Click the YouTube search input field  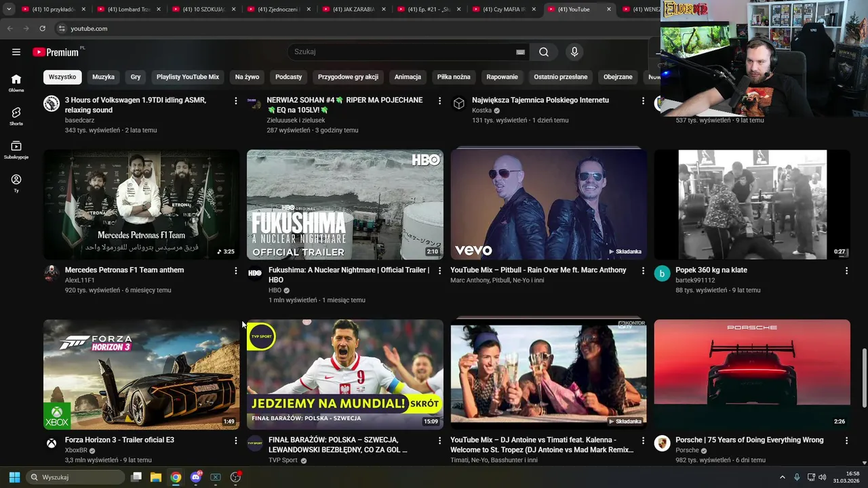[x=403, y=52]
